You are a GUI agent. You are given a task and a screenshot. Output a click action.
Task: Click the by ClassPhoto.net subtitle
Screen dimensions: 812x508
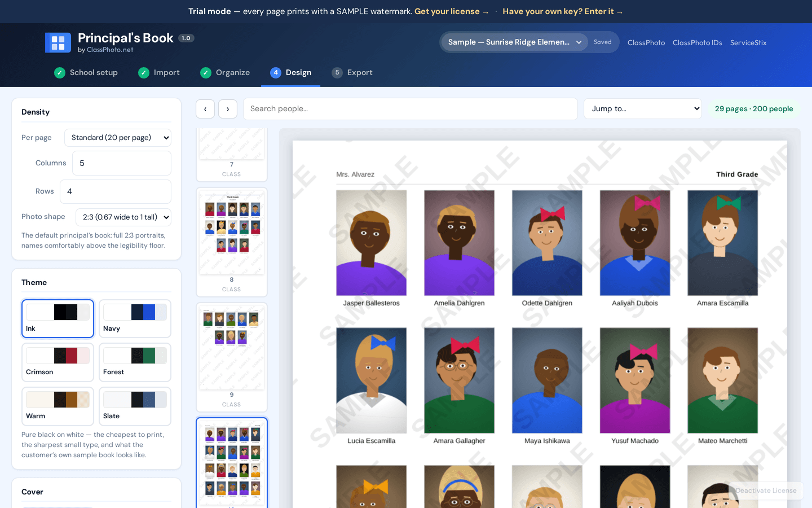pos(105,50)
